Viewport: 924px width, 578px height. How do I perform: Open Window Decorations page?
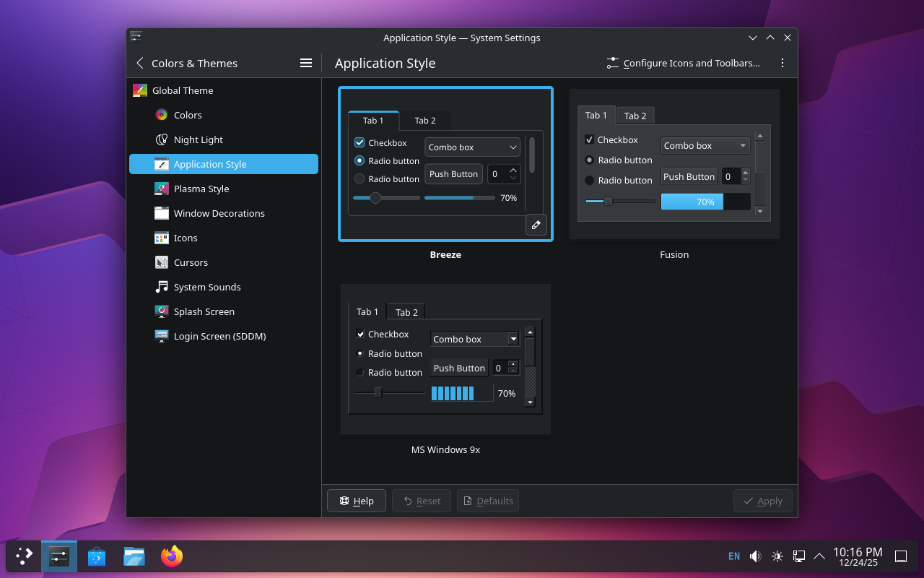click(x=219, y=213)
